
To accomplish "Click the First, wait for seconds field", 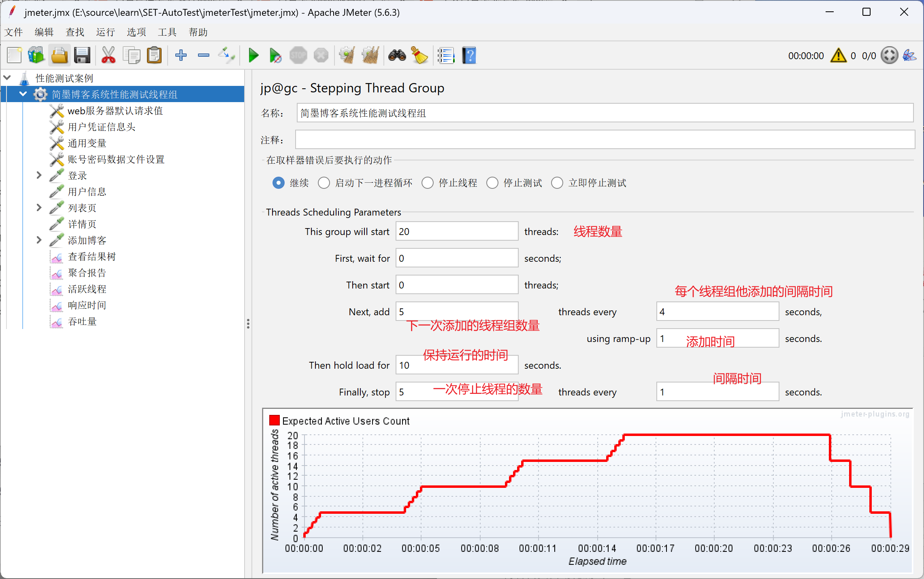I will pyautogui.click(x=457, y=258).
